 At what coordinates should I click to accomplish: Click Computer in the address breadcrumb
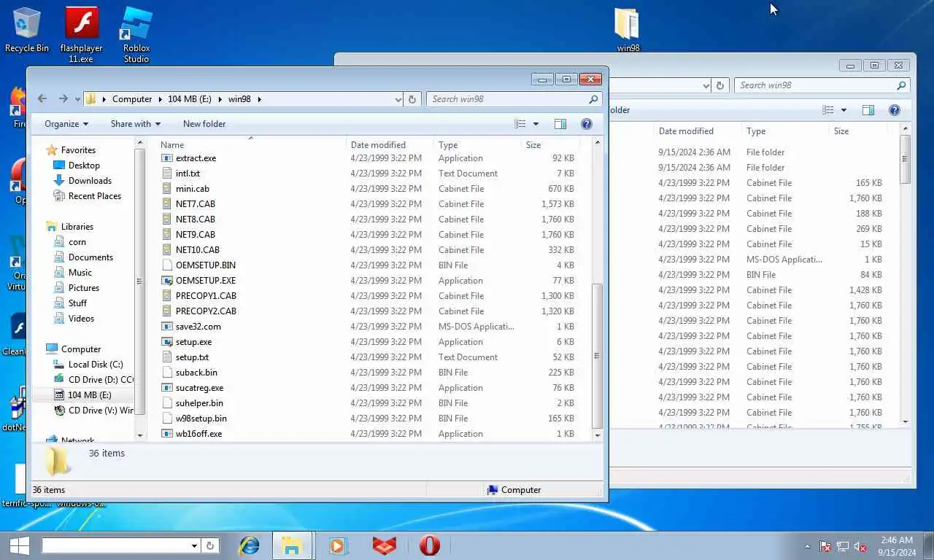(132, 99)
